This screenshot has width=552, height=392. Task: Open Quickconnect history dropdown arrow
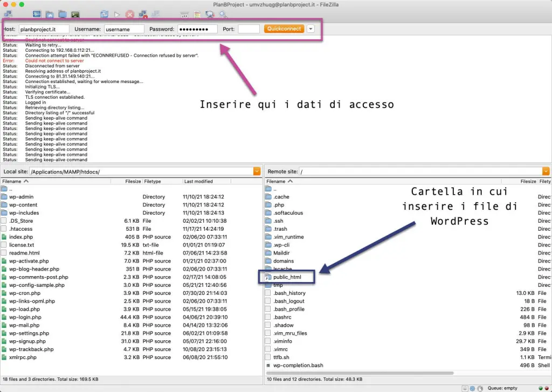click(310, 29)
